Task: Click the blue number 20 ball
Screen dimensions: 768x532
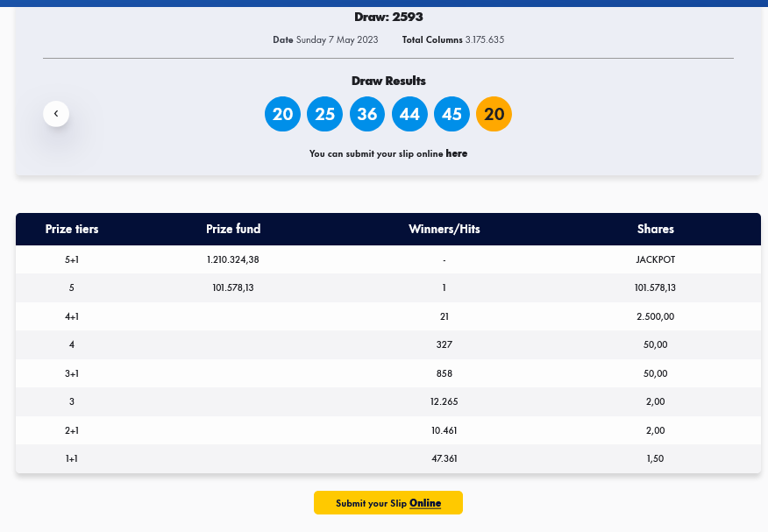Action: tap(282, 114)
